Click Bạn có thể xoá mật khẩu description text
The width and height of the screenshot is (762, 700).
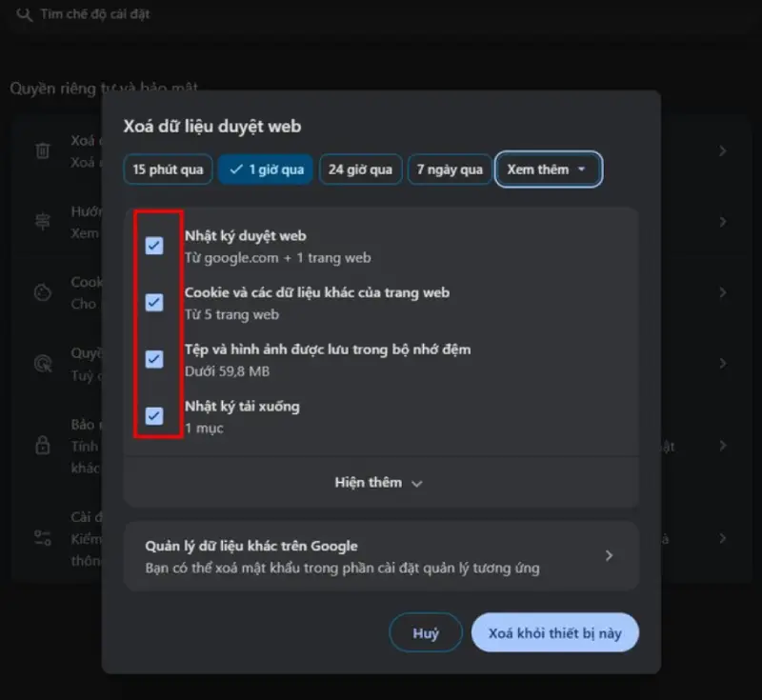click(x=342, y=569)
